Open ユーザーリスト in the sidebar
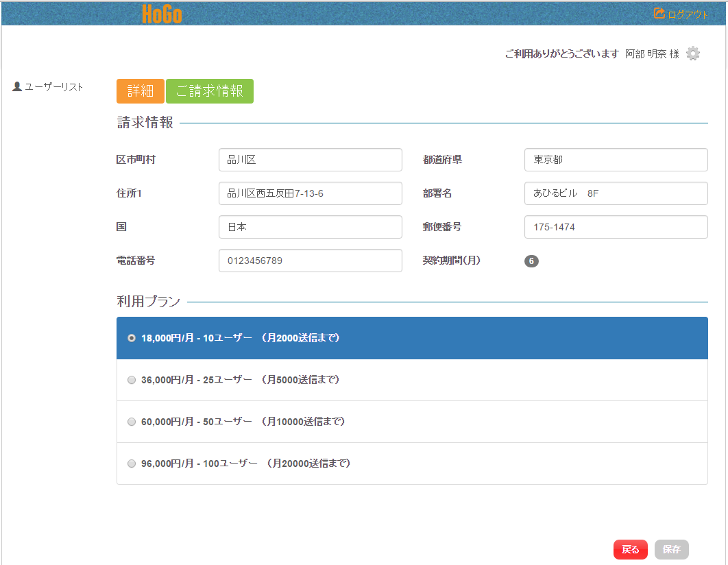The height and width of the screenshot is (565, 728). [x=53, y=87]
